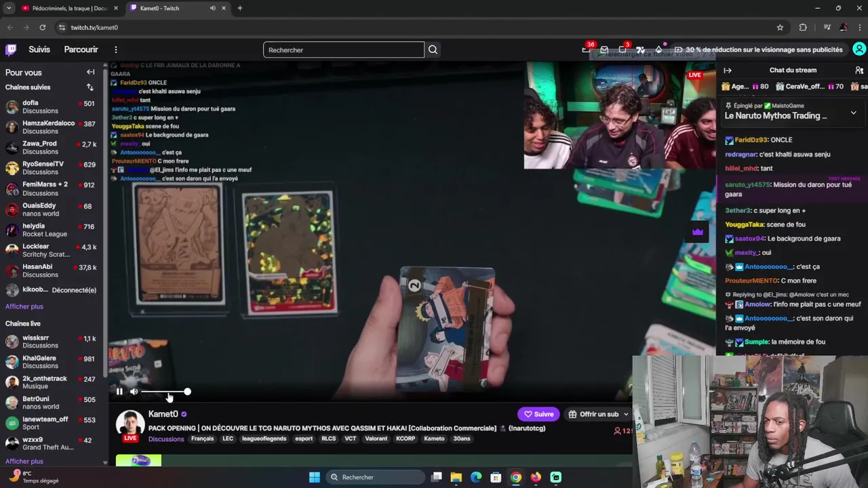Image resolution: width=868 pixels, height=488 pixels.
Task: Open HamzaKerdaloco channel in the sidebar
Action: tap(51, 127)
